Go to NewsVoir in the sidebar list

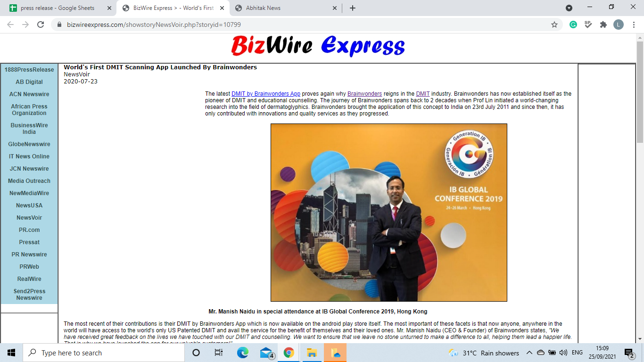pos(29,218)
